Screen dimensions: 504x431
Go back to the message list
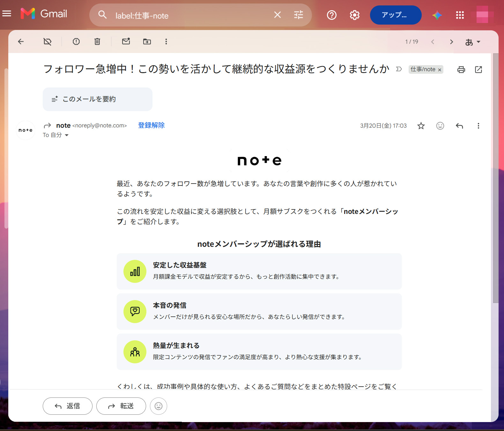pos(21,42)
